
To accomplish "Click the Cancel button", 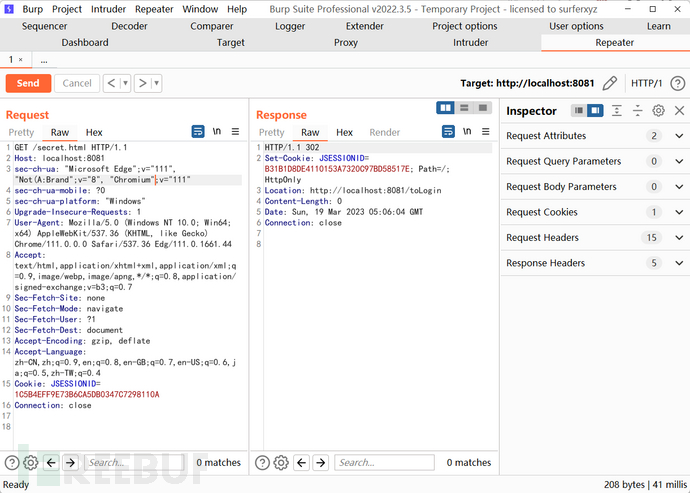I will [x=77, y=83].
